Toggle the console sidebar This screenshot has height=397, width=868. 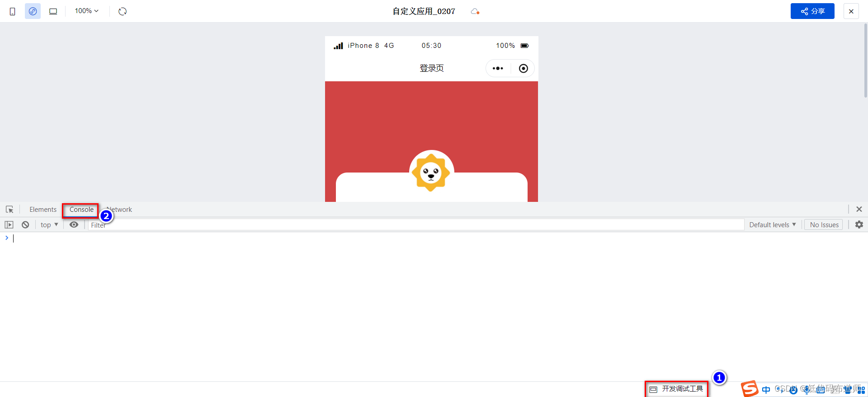pos(9,224)
